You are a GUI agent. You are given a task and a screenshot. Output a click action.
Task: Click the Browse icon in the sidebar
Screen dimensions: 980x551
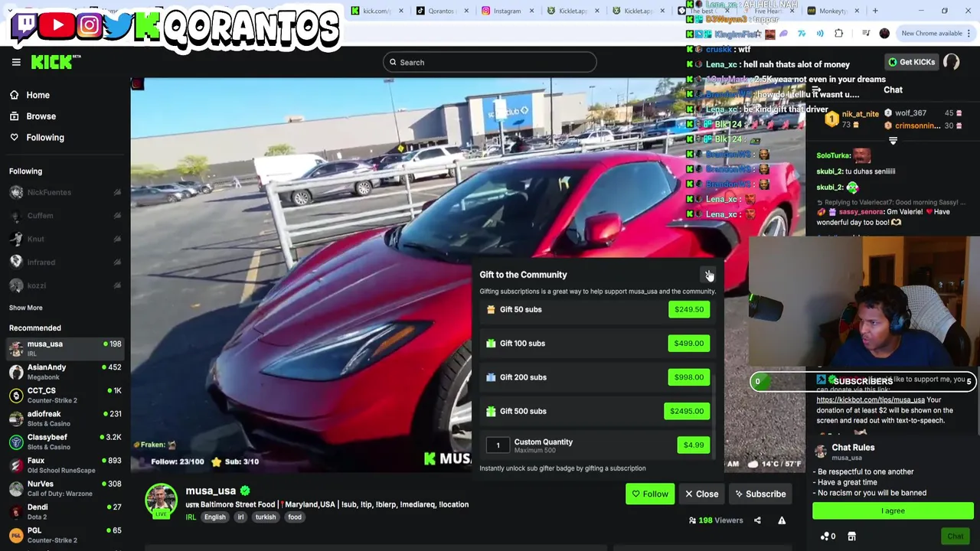14,116
